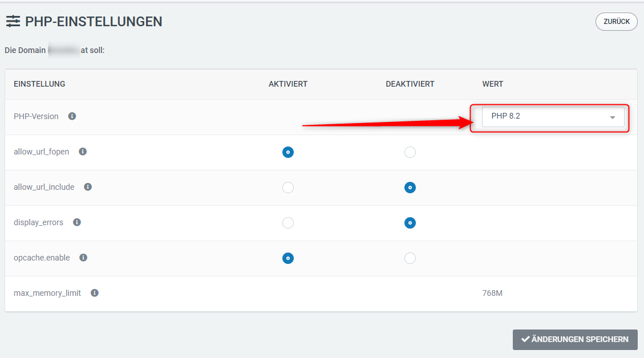Click info icon beside allow_url_include
644x358 pixels.
[88, 187]
